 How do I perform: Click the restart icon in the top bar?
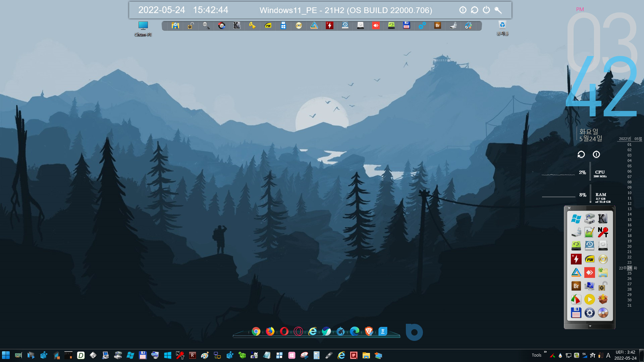pos(475,10)
